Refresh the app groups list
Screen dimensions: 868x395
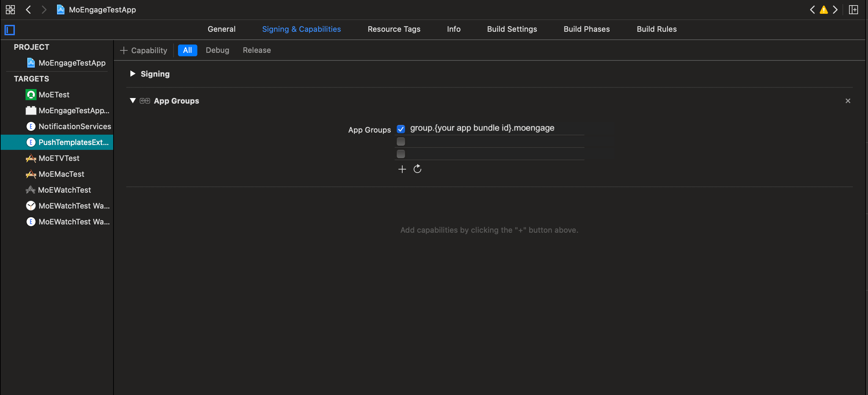[417, 169]
